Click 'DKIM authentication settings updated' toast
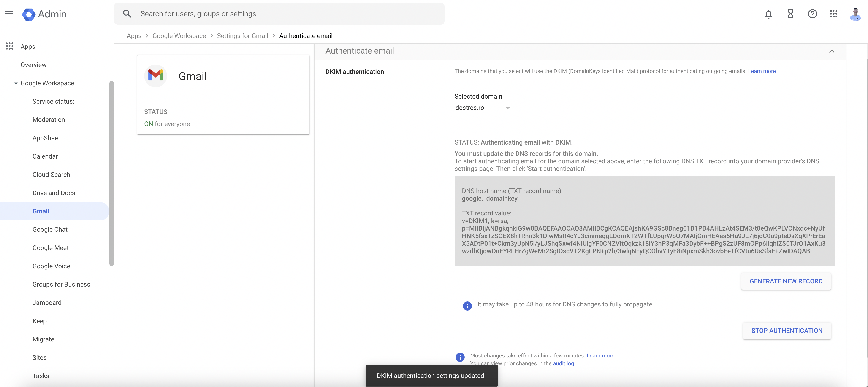 point(431,376)
